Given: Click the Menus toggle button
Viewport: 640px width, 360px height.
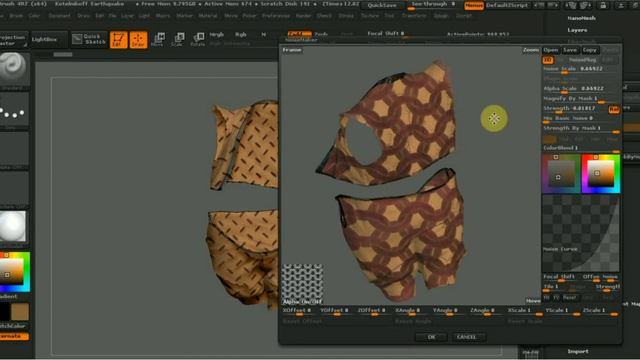Looking at the screenshot, I should (473, 5).
